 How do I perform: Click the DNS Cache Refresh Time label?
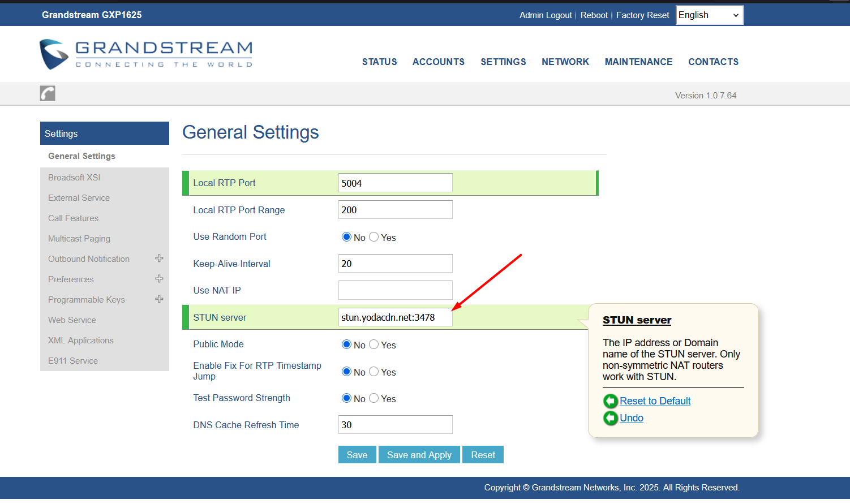click(246, 425)
